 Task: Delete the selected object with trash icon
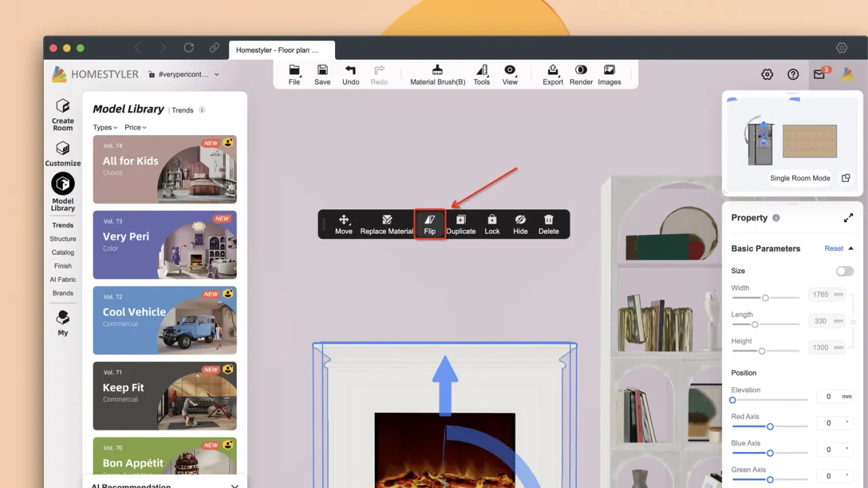pyautogui.click(x=549, y=223)
